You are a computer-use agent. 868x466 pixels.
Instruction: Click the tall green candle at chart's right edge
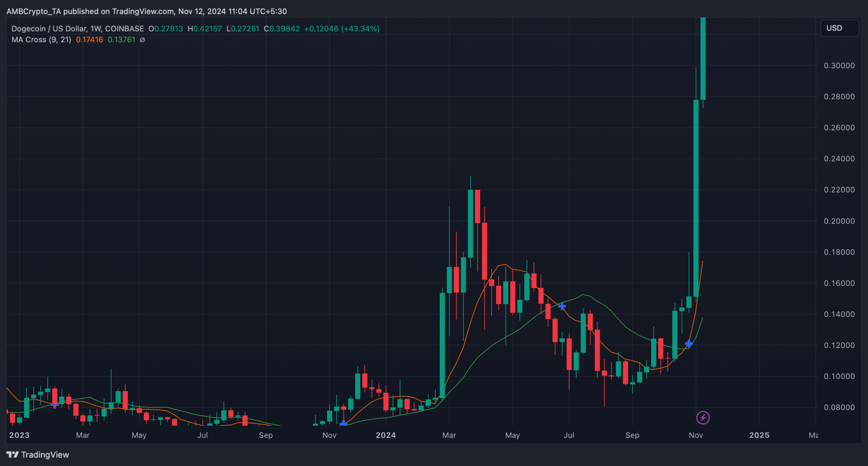pos(703,59)
